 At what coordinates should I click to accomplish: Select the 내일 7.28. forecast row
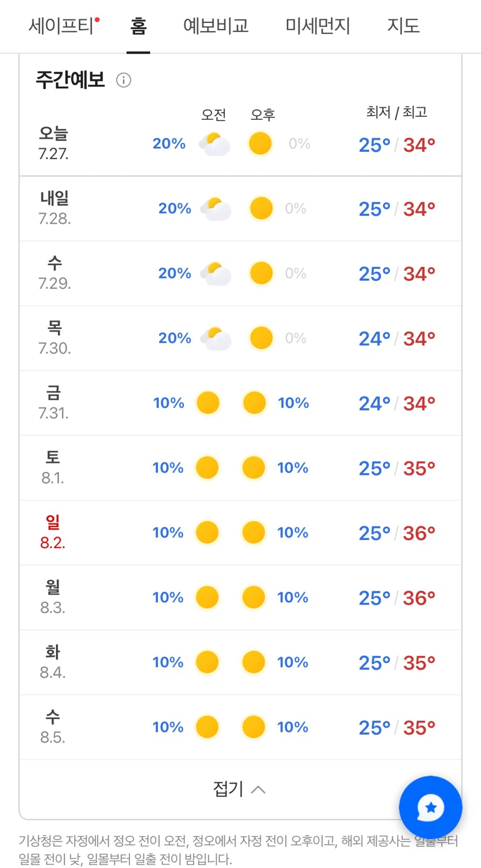(241, 209)
